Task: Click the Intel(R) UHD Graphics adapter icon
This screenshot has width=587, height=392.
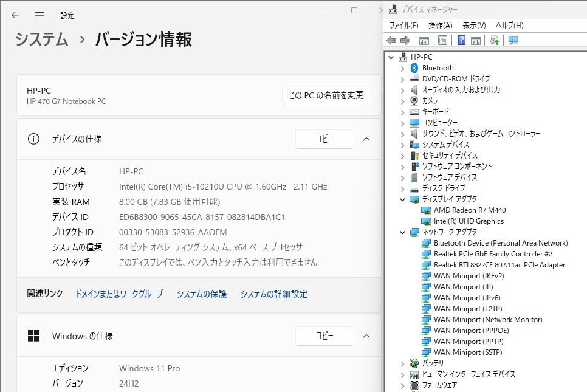Action: pyautogui.click(x=426, y=221)
